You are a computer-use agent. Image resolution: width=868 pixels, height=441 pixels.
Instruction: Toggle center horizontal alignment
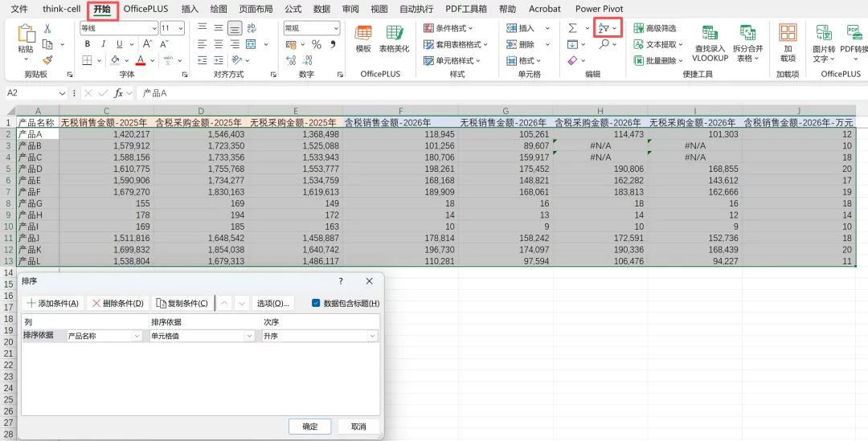(x=219, y=44)
